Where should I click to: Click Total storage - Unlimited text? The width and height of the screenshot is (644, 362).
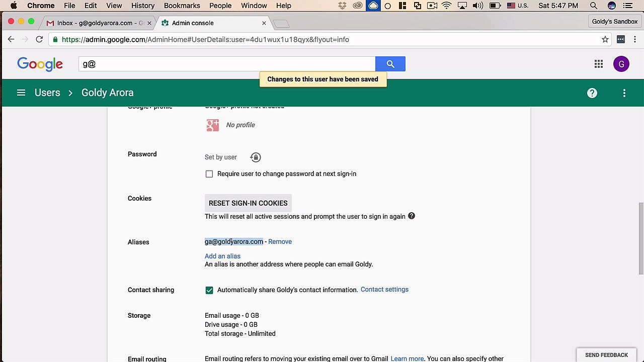coord(240,334)
